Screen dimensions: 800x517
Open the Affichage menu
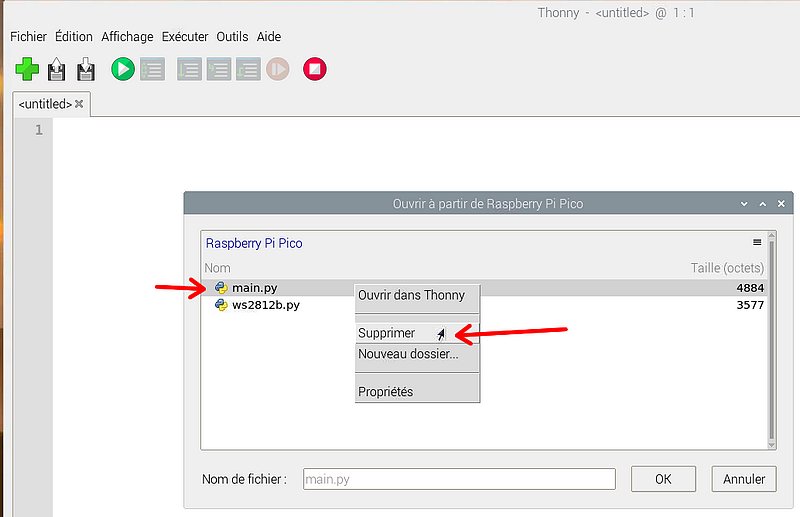tap(127, 37)
